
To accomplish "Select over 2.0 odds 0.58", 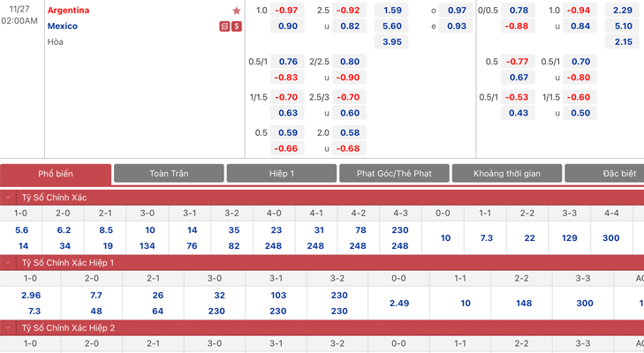I will tap(349, 133).
